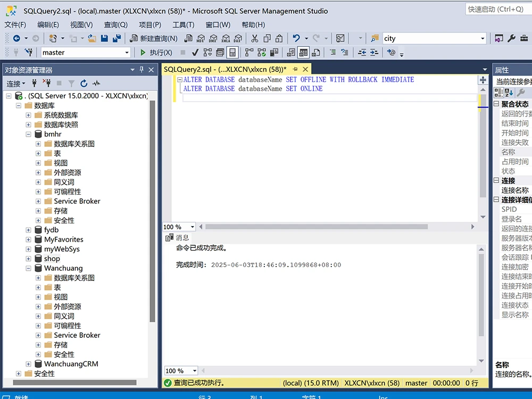This screenshot has width=532, height=399.
Task: Open the city search combo box dropdown
Action: (x=483, y=38)
